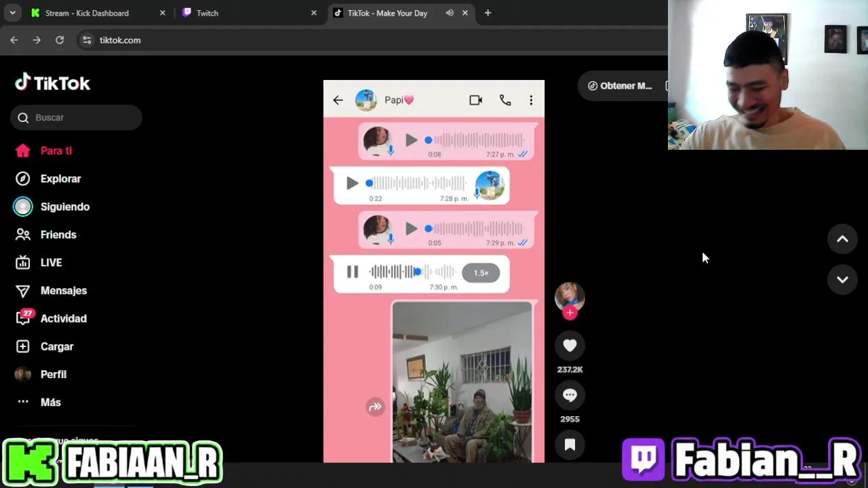Click the search magnifier icon

pyautogui.click(x=23, y=117)
